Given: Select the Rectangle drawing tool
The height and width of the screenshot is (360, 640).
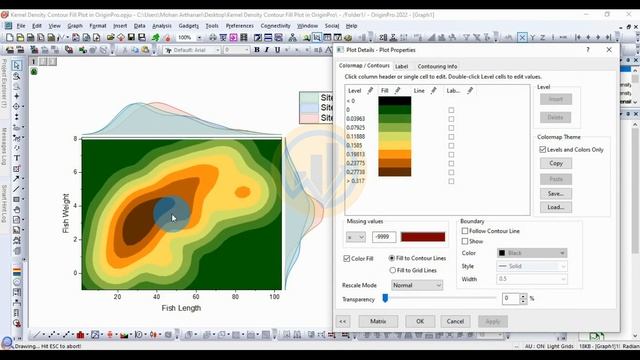Looking at the screenshot, I should tap(16, 199).
